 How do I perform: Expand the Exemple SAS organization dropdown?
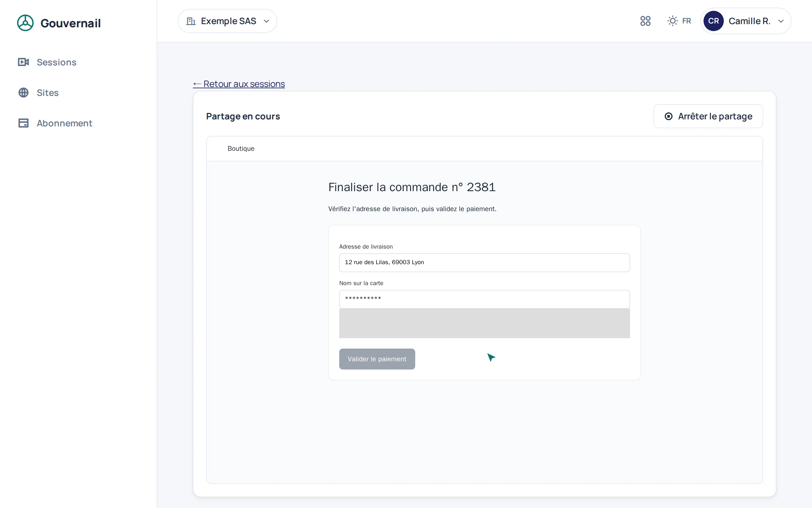227,21
